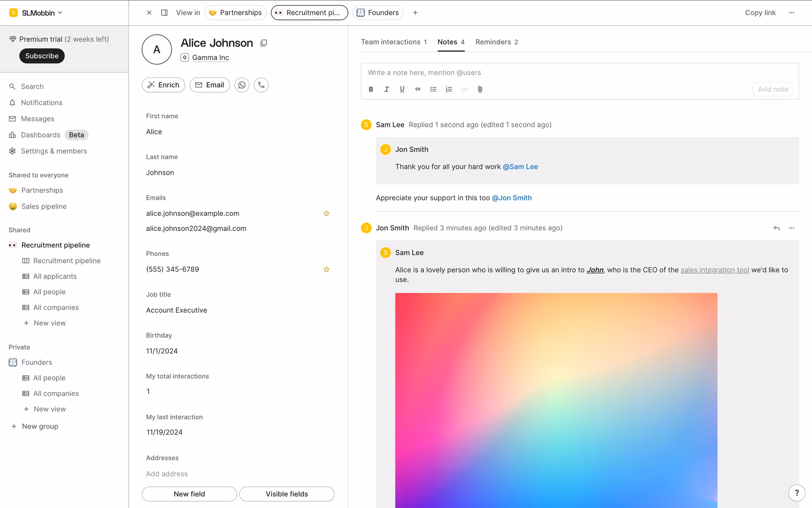Click the WhatsApp contact icon
This screenshot has height=508, width=812.
(x=242, y=85)
